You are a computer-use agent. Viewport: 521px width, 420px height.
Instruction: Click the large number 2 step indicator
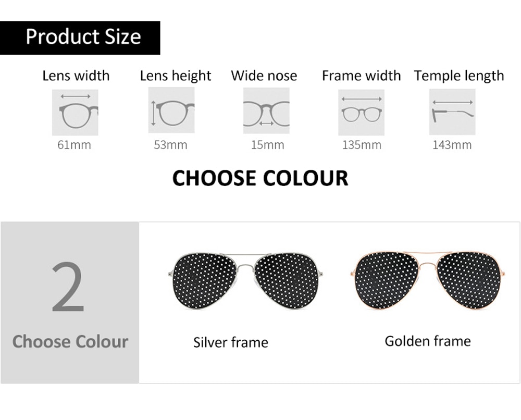click(68, 287)
